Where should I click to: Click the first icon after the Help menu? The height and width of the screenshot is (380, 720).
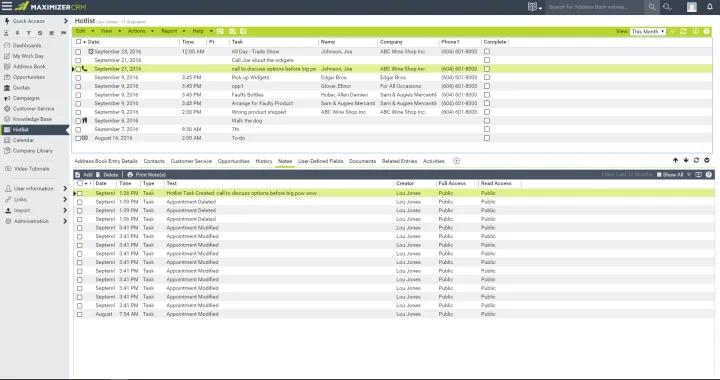(x=220, y=31)
